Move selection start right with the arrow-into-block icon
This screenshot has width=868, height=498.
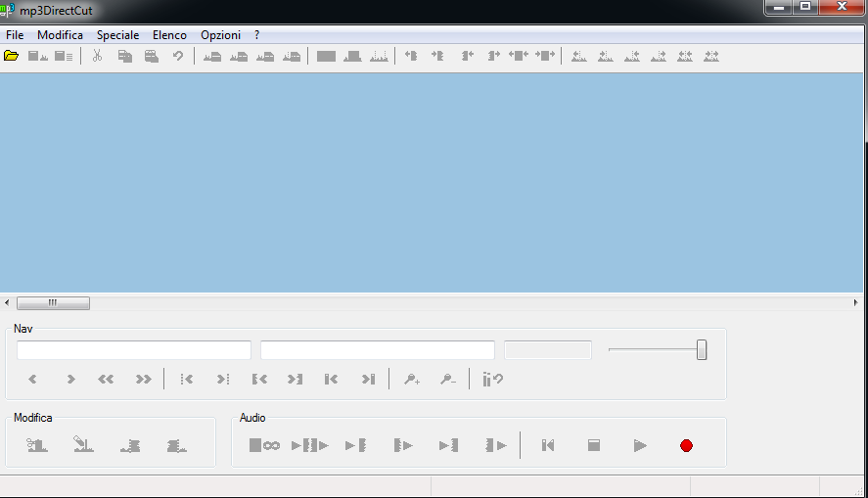(437, 56)
